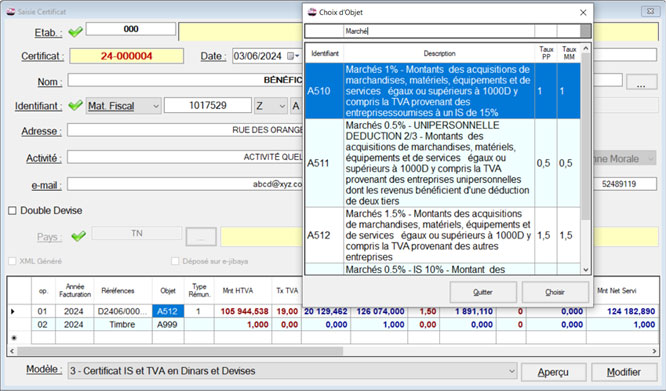Click the Adresse input field
The image size is (666, 391).
(185, 130)
